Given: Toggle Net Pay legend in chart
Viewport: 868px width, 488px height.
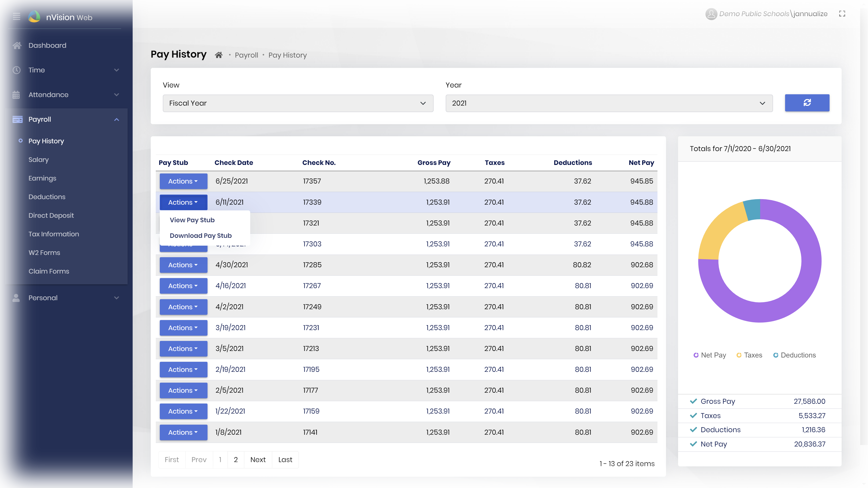Looking at the screenshot, I should click(x=710, y=355).
